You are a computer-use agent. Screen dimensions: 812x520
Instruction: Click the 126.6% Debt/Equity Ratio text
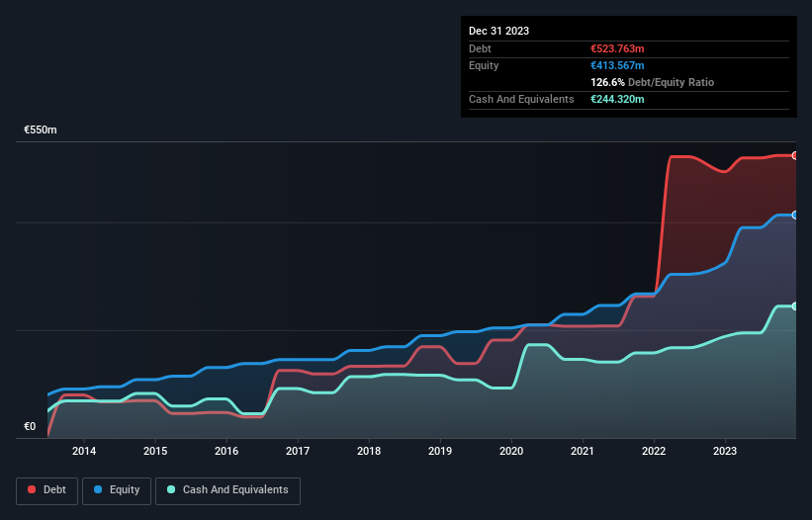(x=652, y=82)
